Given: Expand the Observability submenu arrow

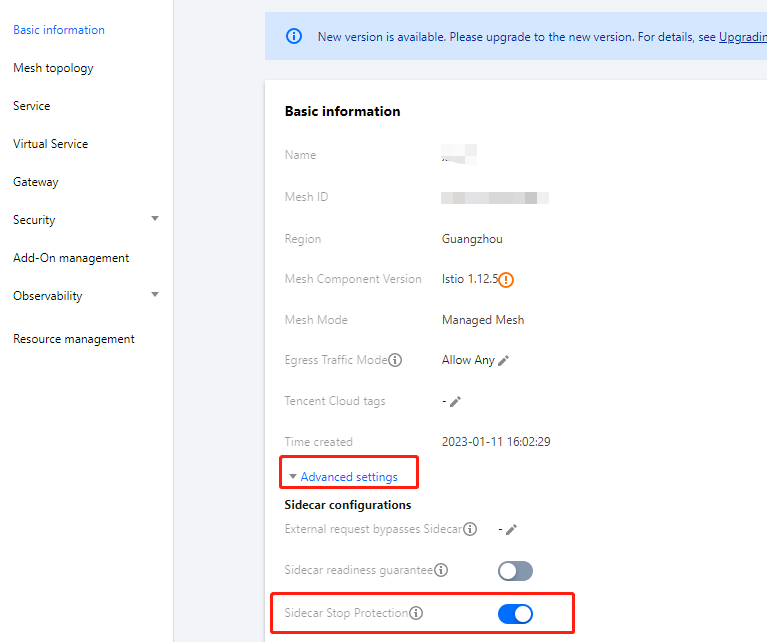Looking at the screenshot, I should tap(154, 295).
